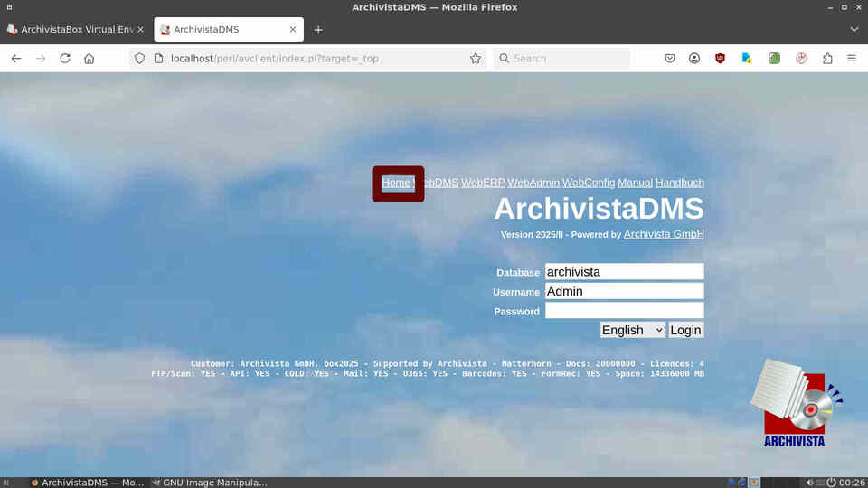Open the Manual link
This screenshot has width=868, height=488.
635,183
